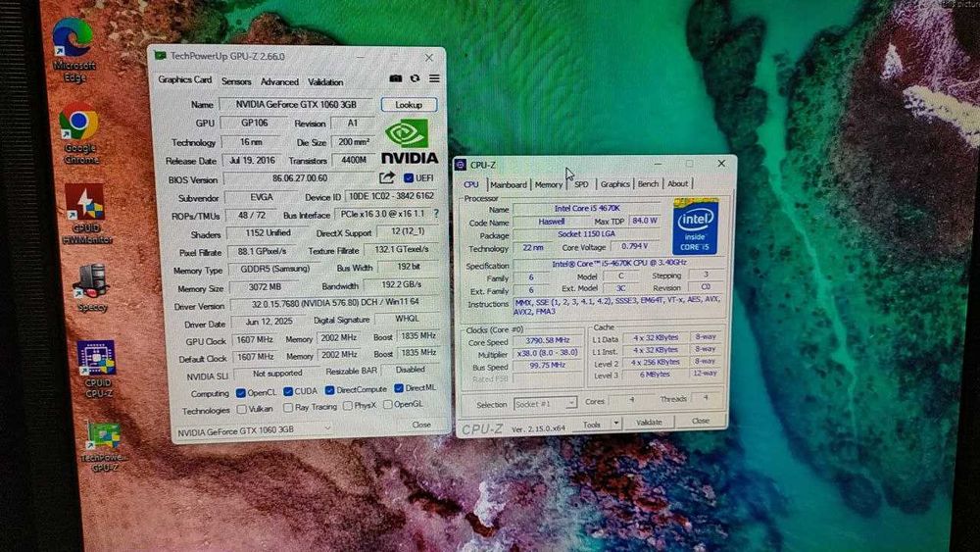Expand the CPU-Z Tools dropdown arrow
The height and width of the screenshot is (552, 980).
pyautogui.click(x=615, y=424)
